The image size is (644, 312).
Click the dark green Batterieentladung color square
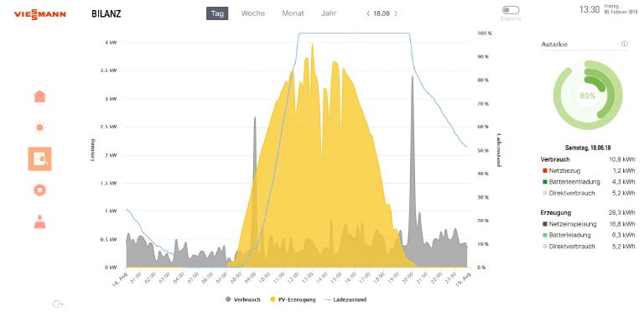(x=544, y=182)
